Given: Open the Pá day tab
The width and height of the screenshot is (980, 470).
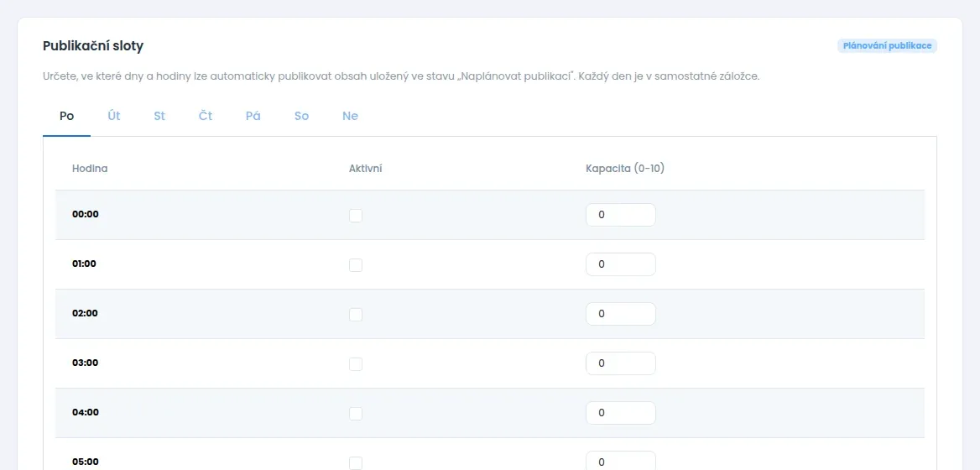Looking at the screenshot, I should coord(253,117).
